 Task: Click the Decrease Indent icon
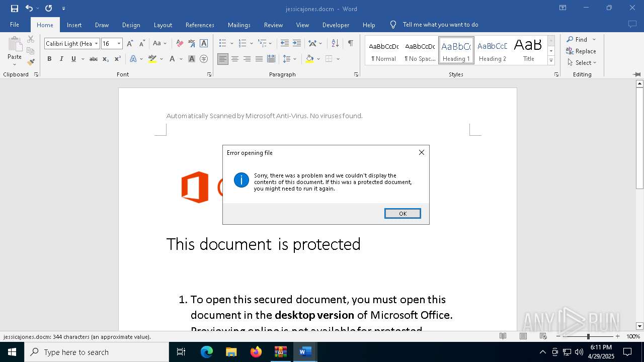pyautogui.click(x=285, y=43)
